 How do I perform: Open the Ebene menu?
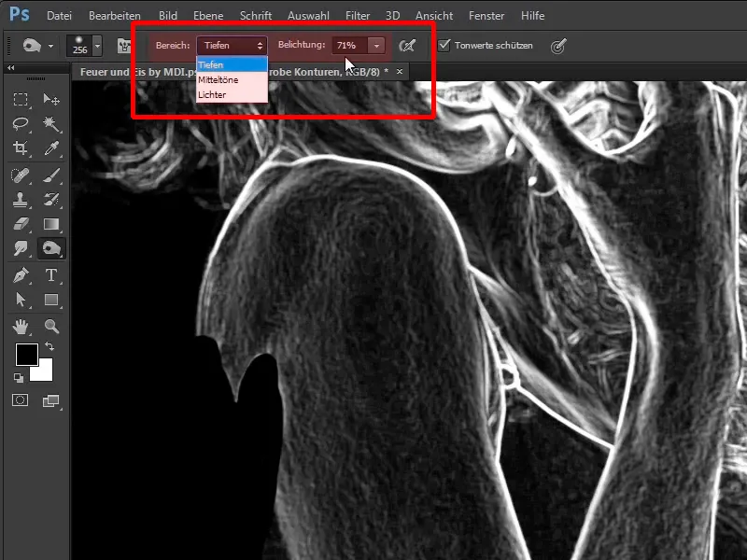[x=208, y=16]
